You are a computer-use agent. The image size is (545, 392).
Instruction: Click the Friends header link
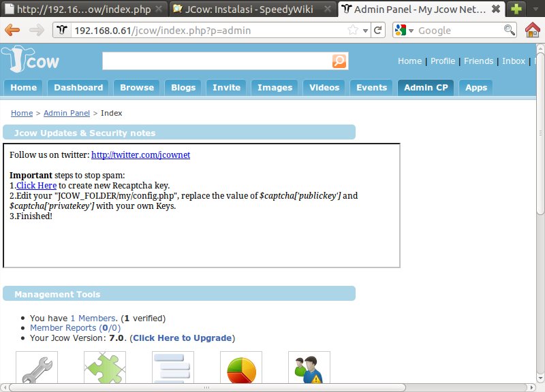pyautogui.click(x=479, y=61)
